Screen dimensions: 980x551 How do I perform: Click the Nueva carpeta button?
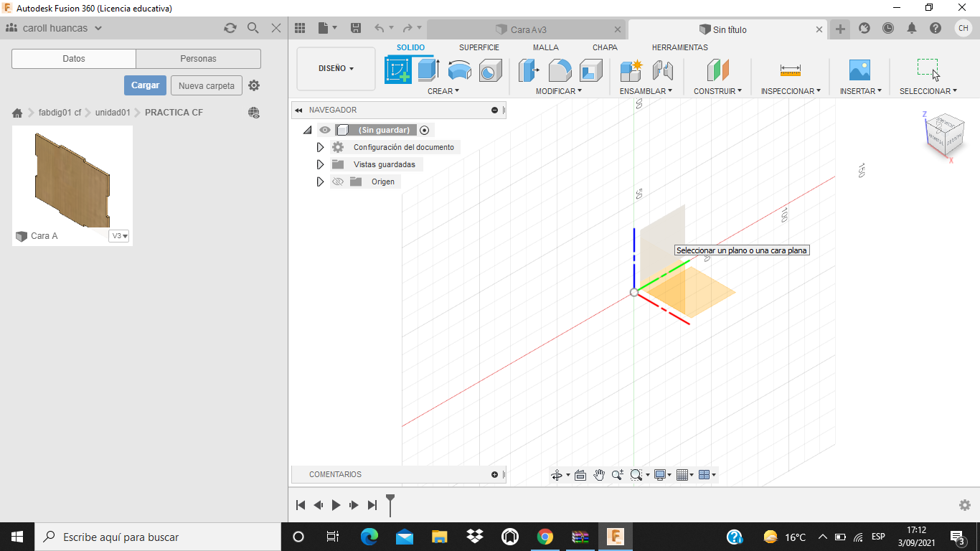(207, 85)
